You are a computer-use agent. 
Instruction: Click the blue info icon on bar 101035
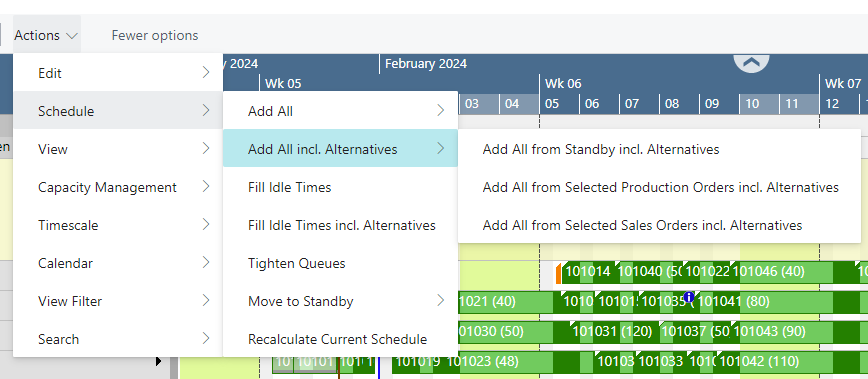tap(689, 298)
